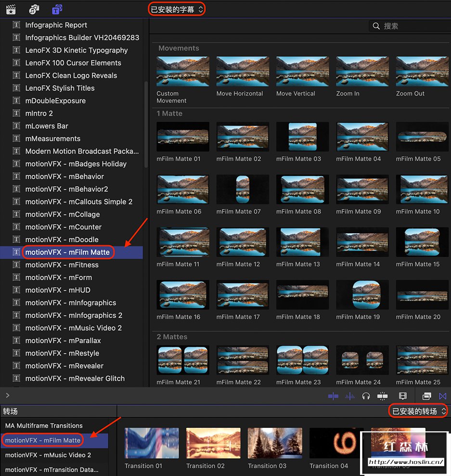Screen dimensions: 451x476
Task: Click the T icon beside Infographic Report
Action: 16,25
